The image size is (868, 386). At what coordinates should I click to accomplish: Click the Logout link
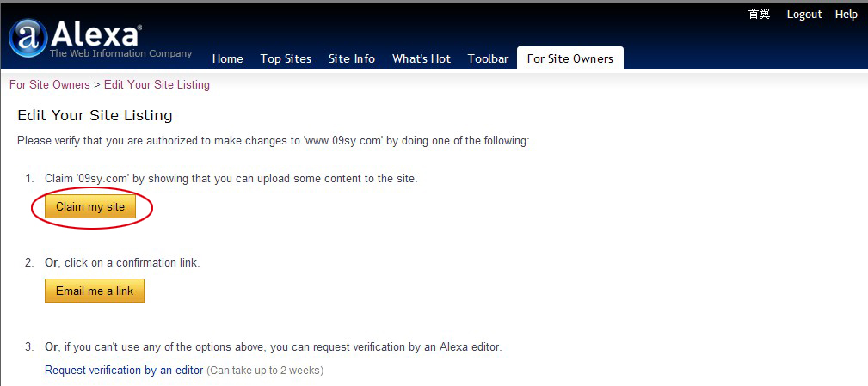(x=804, y=15)
